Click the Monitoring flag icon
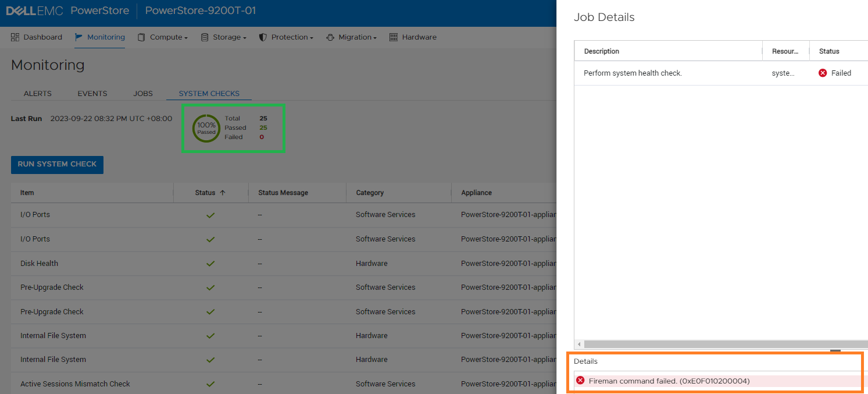Viewport: 868px width, 394px height. [x=79, y=37]
